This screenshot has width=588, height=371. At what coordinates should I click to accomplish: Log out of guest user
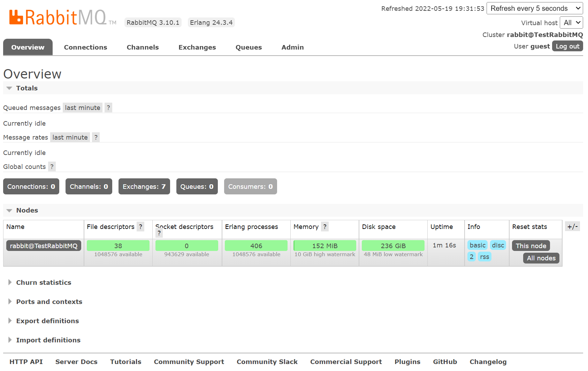coord(567,46)
